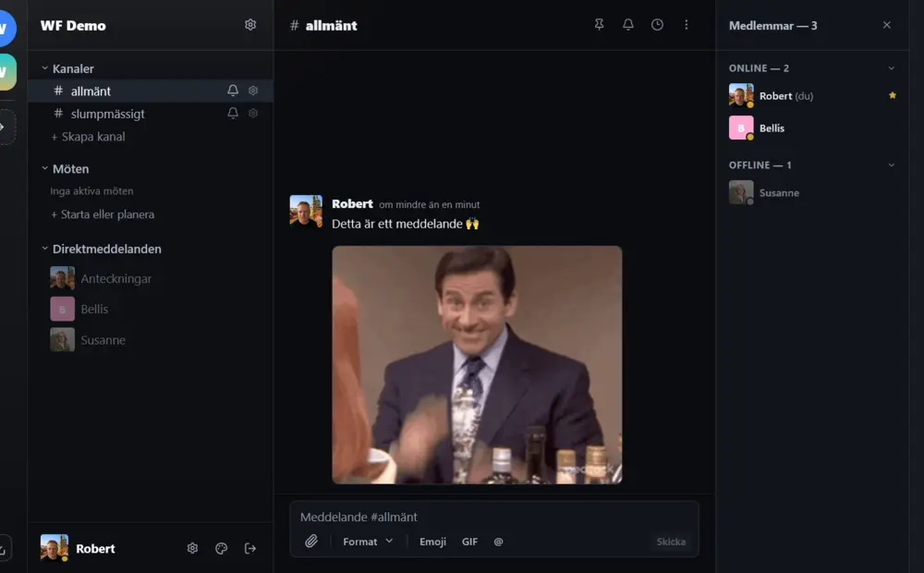Open settings gear for slumpmässigt channel
Screen dimensions: 924x573
pyautogui.click(x=253, y=113)
